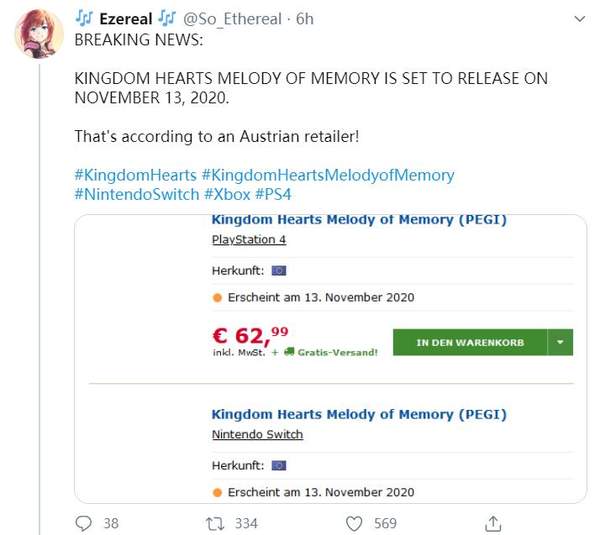Open the share tweet icon
Image resolution: width=600 pixels, height=535 pixels.
coord(492,523)
